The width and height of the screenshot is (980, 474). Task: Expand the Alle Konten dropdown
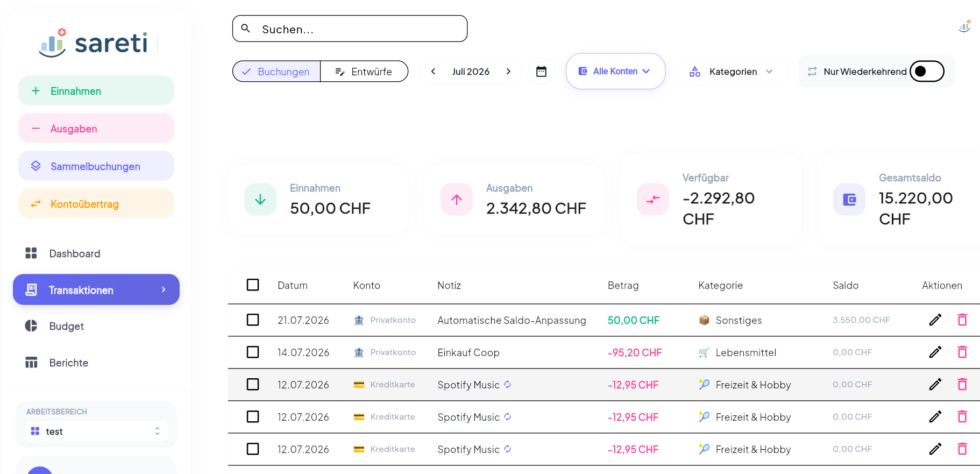point(615,71)
